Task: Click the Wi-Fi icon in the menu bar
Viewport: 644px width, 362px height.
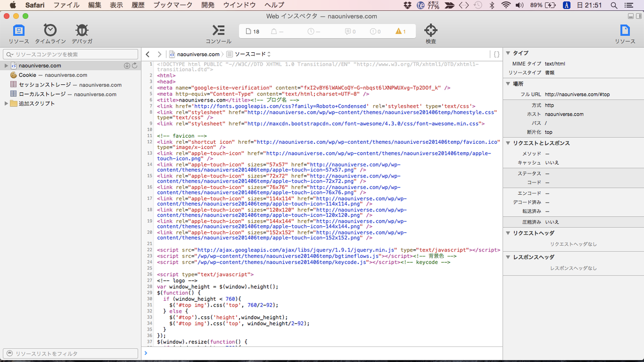Action: pos(505,5)
